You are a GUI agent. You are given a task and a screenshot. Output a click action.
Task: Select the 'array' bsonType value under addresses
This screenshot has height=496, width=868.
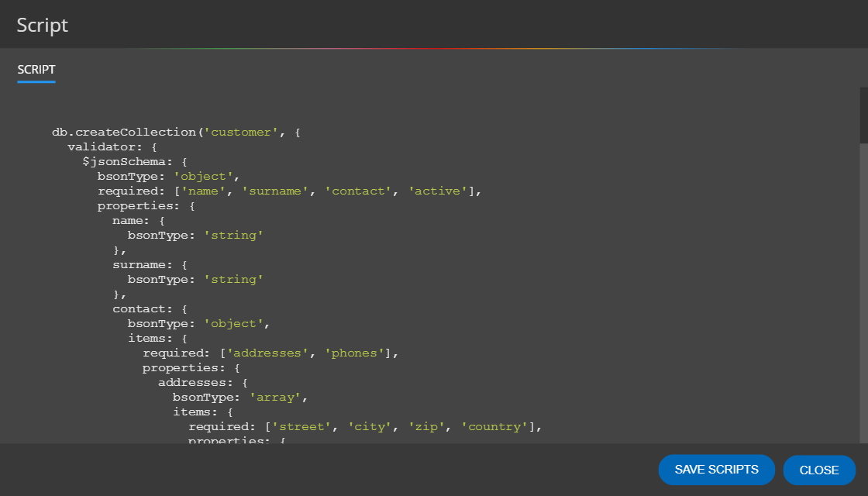tap(274, 396)
